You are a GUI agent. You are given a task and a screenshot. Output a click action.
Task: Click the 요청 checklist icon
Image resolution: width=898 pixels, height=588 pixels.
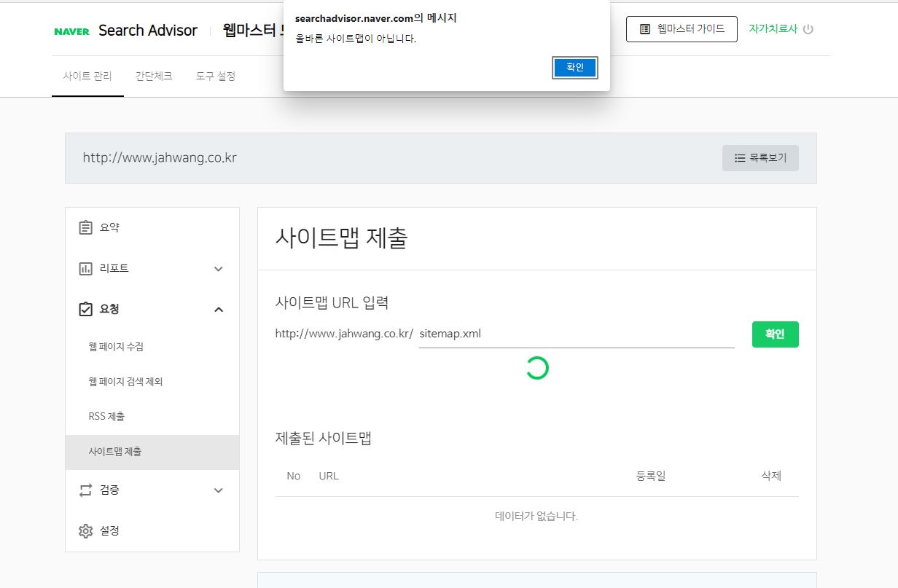(85, 310)
